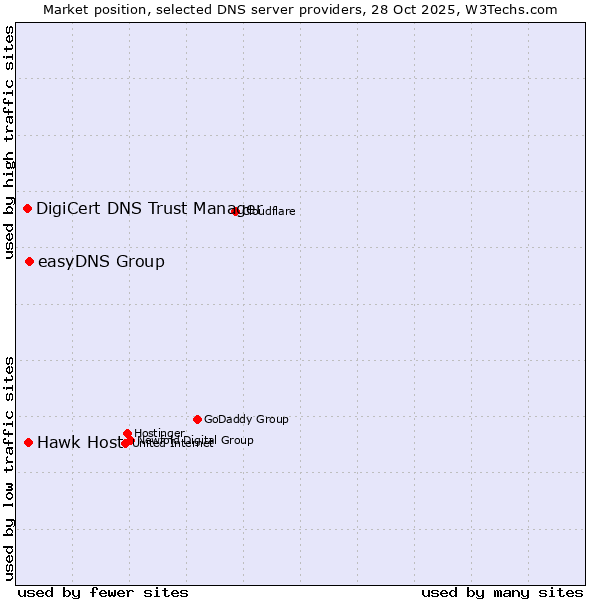Click the Hostinger text label
This screenshot has width=600, height=600.
159,433
